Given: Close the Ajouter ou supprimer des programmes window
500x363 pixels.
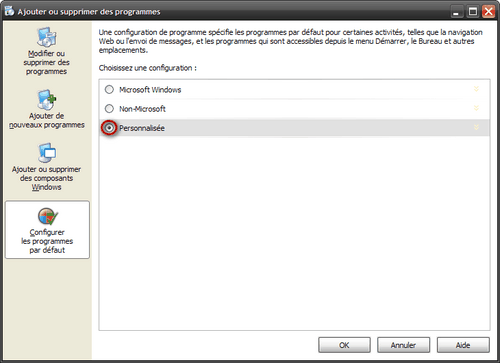Looking at the screenshot, I should coord(488,12).
